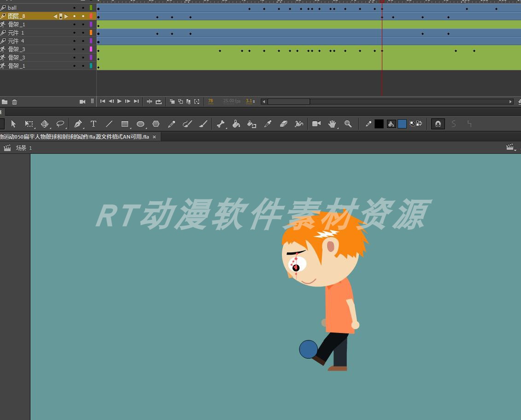Toggle edit multiple frames
Screen dimensions: 521x420
point(188,102)
